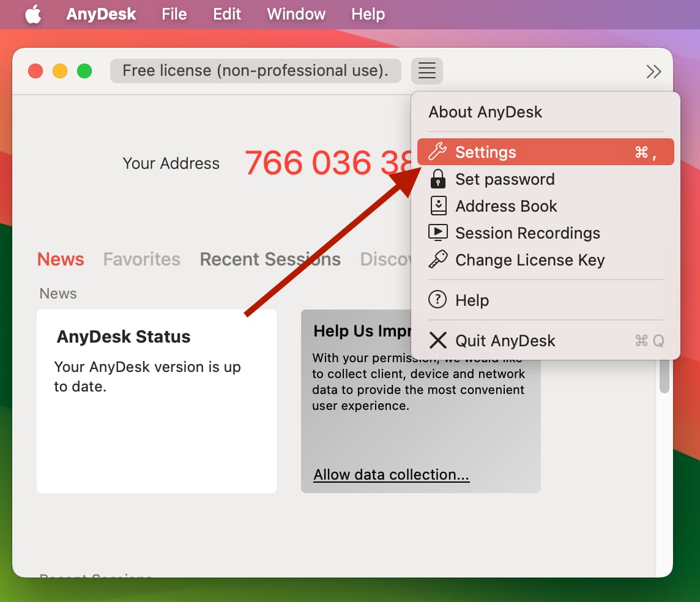Click the question mark Help icon
The height and width of the screenshot is (602, 700).
[x=437, y=299]
